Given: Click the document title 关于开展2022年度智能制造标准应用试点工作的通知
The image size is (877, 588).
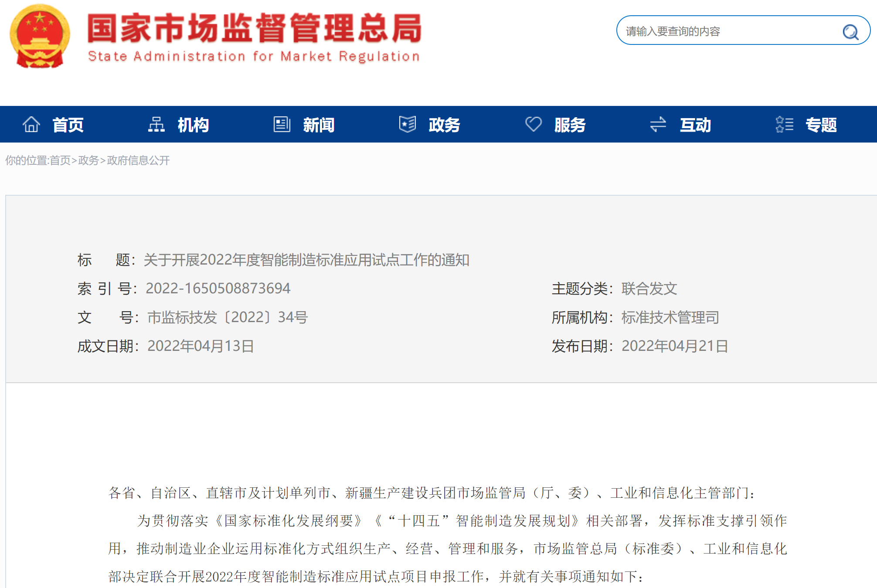Looking at the screenshot, I should pyautogui.click(x=306, y=260).
